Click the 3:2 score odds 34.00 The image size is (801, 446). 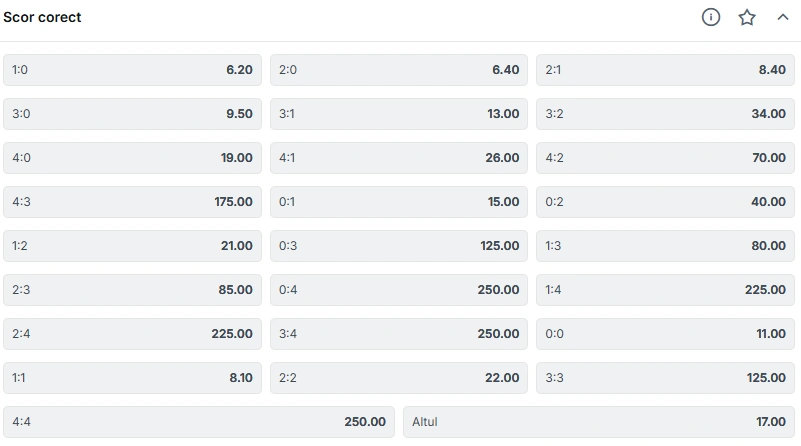(665, 114)
